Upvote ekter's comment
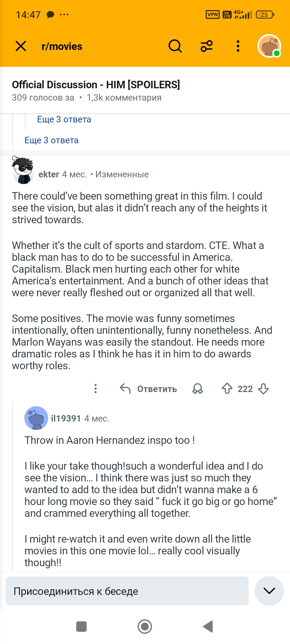 point(227,389)
